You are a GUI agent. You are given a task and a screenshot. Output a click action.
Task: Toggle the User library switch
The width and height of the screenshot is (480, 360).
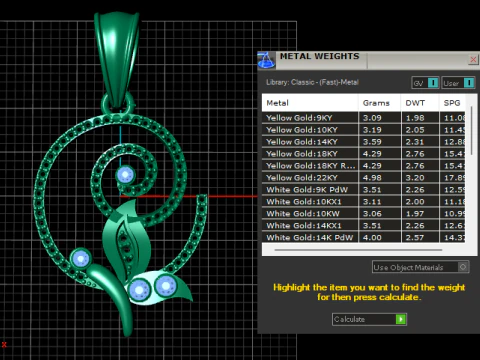(x=458, y=83)
